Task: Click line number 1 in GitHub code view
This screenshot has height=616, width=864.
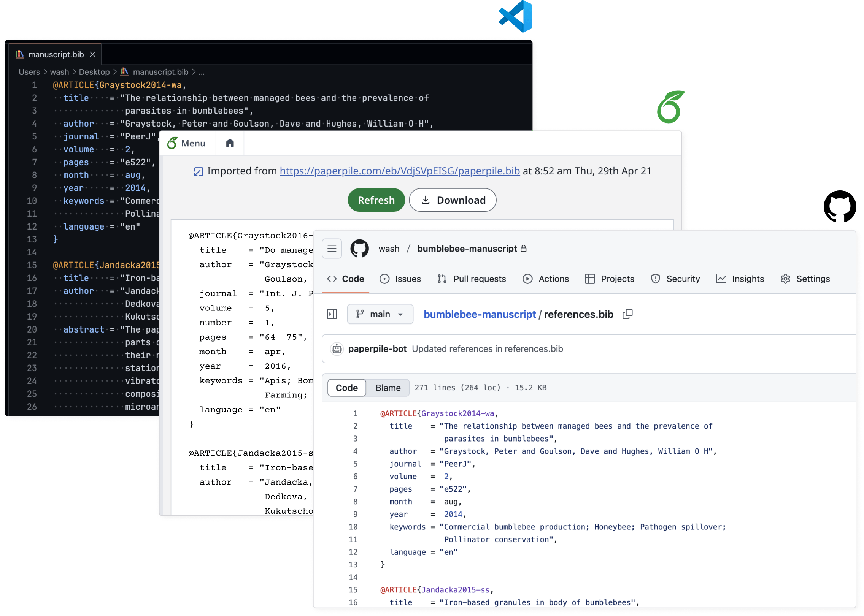Action: coord(355,413)
